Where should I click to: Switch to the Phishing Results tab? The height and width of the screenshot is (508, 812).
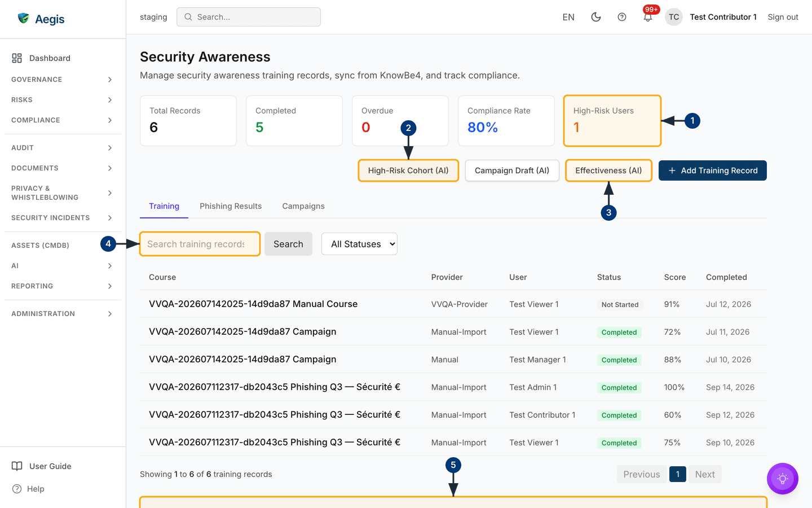pyautogui.click(x=231, y=206)
